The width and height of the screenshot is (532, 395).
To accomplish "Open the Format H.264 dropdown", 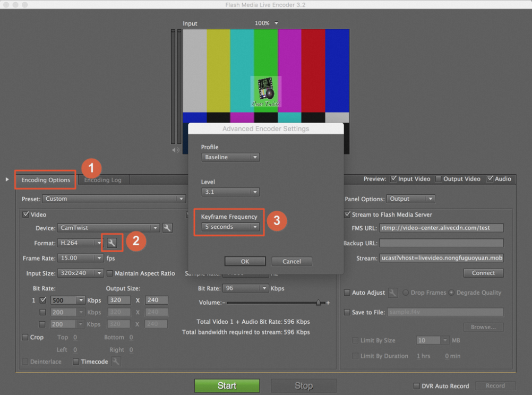I will click(x=80, y=243).
